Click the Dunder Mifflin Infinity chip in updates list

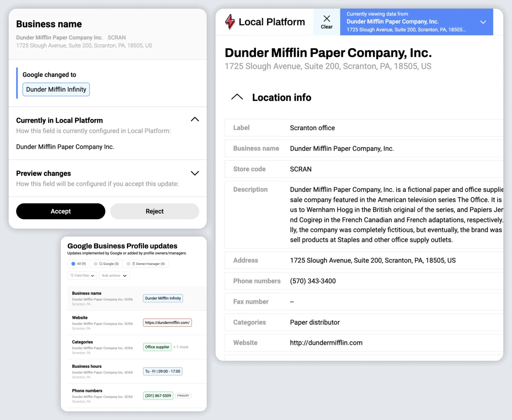click(163, 298)
